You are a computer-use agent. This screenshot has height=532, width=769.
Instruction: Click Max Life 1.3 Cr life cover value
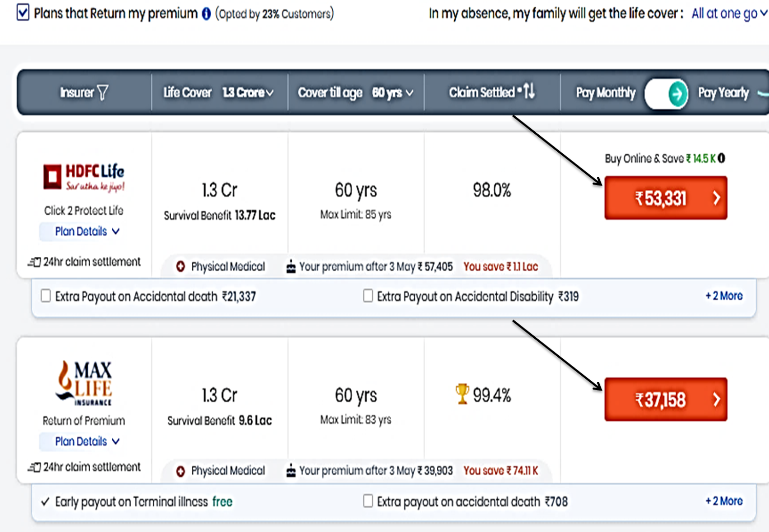click(219, 395)
